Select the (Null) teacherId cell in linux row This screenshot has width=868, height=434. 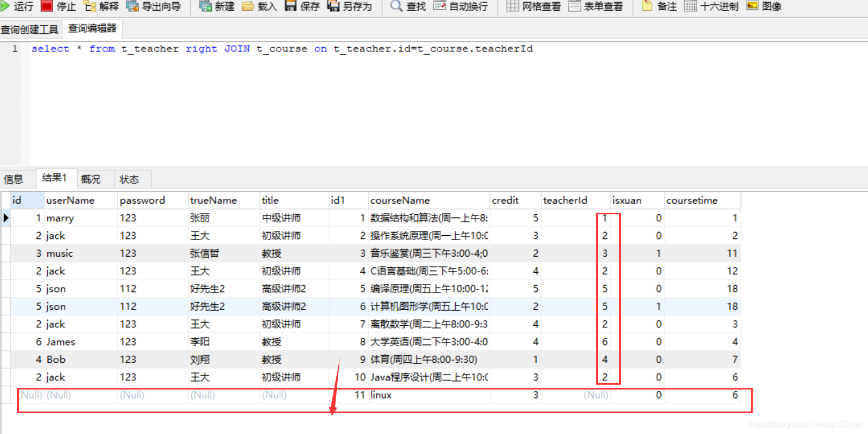tap(575, 395)
